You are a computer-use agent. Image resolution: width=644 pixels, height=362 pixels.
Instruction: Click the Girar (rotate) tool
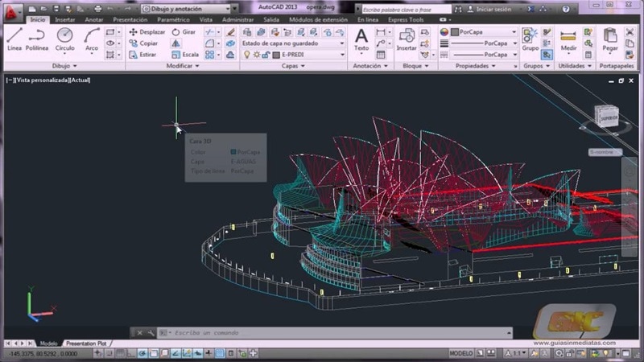(x=184, y=31)
